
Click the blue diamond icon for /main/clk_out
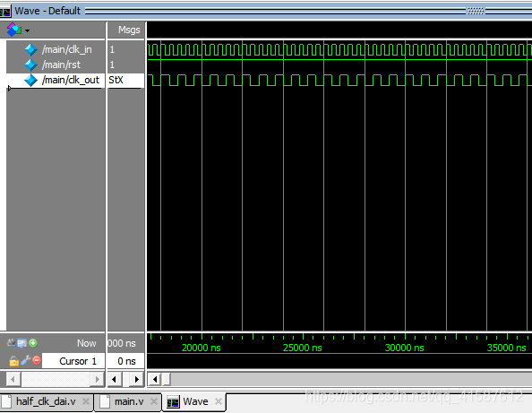(30, 80)
